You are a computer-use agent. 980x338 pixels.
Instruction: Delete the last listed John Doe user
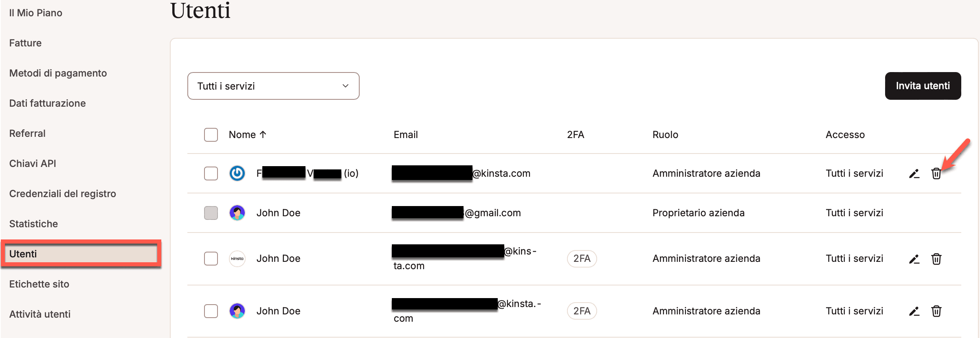[936, 311]
